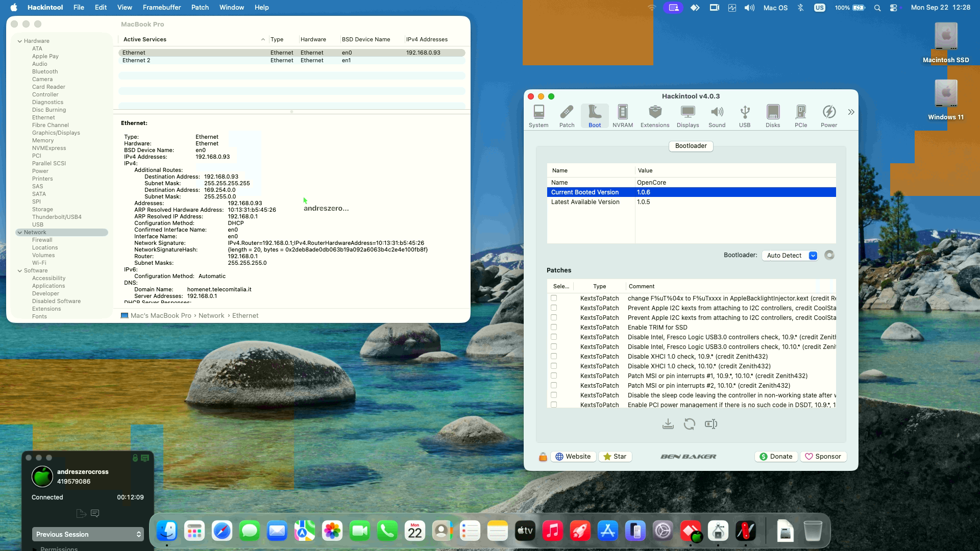Select Bluetooth in the Hardware sidebar
Image resolution: width=980 pixels, height=551 pixels.
coord(45,72)
